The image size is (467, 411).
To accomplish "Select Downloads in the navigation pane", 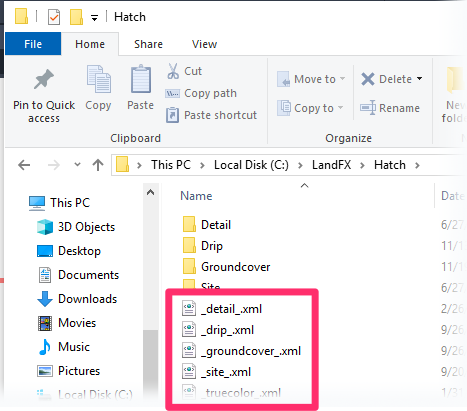I will (77, 299).
